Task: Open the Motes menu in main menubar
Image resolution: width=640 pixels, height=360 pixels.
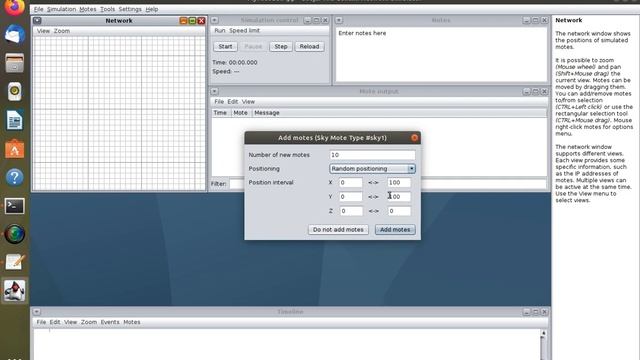Action: coord(88,9)
